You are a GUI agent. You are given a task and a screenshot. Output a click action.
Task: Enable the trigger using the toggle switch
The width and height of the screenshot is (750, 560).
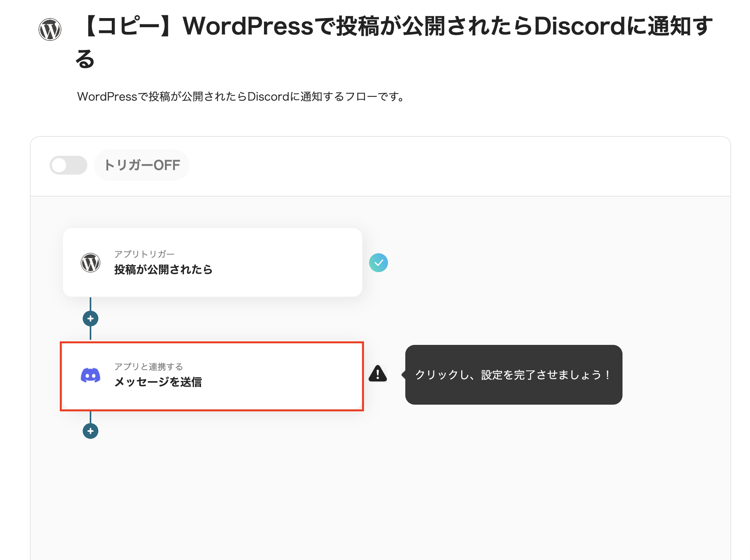[x=68, y=165]
